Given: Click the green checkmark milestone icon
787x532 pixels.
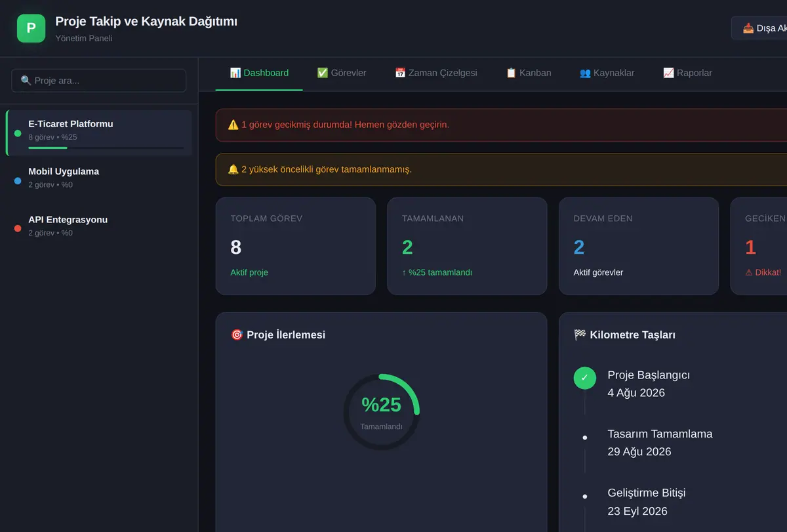Looking at the screenshot, I should [585, 378].
